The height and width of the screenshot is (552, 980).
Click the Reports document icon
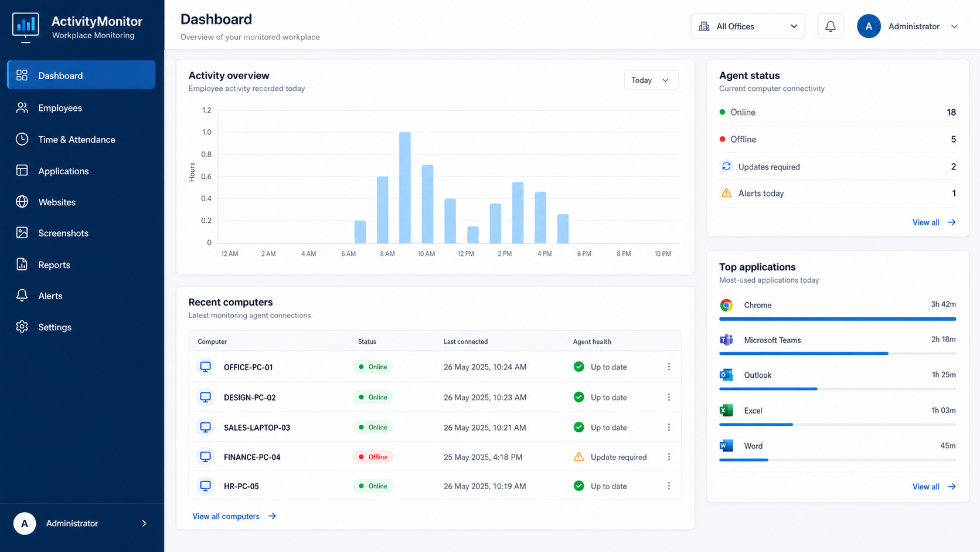(22, 265)
